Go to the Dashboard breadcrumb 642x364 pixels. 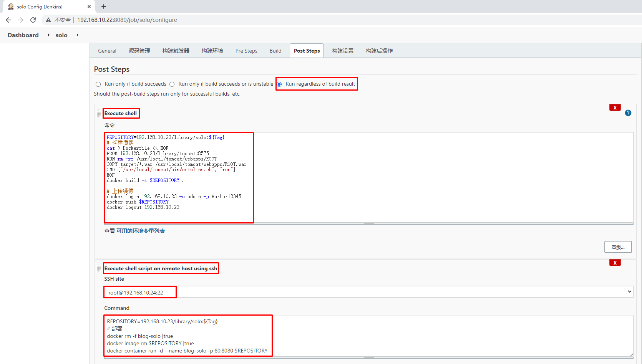[23, 35]
